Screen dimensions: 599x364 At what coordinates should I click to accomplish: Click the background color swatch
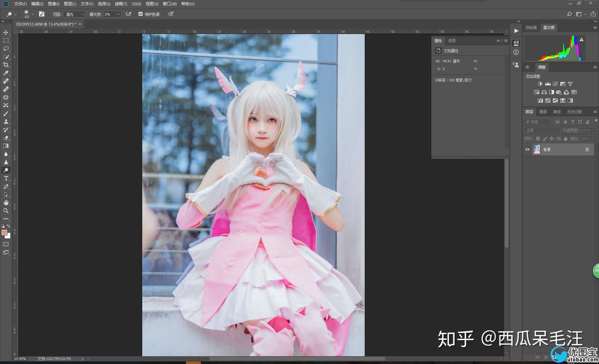pyautogui.click(x=8, y=237)
